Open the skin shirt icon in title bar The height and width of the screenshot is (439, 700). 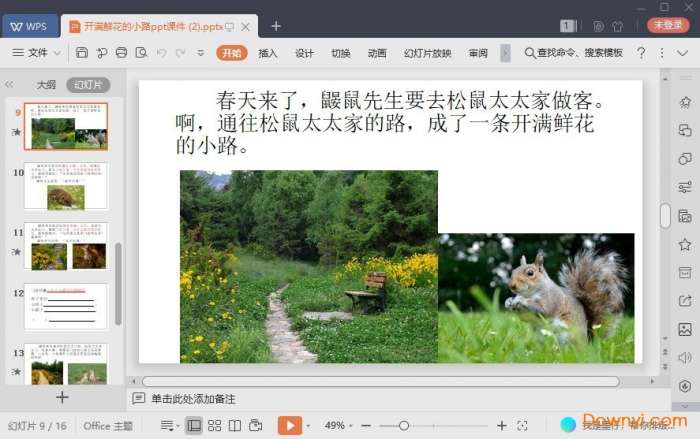[618, 26]
